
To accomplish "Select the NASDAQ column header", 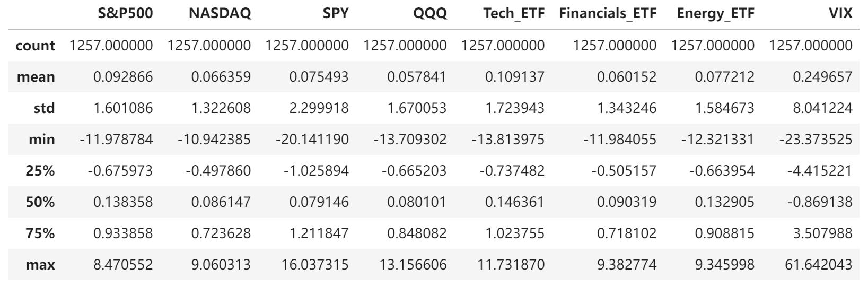I will coord(220,14).
